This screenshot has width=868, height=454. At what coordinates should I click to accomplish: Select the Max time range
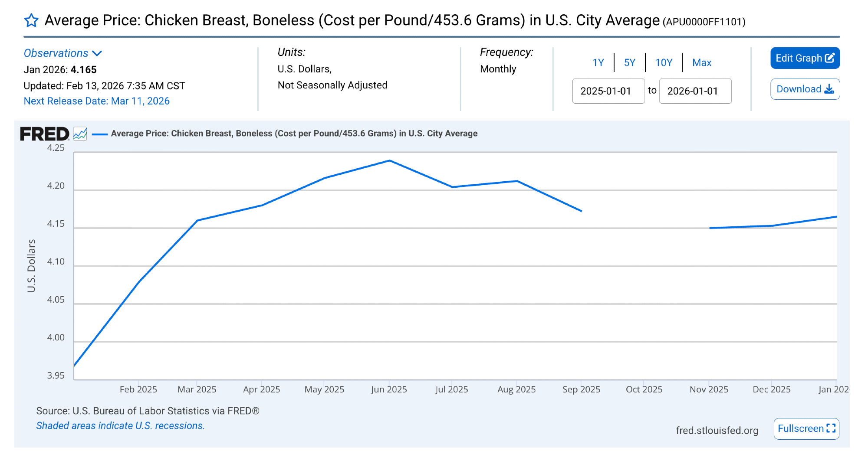click(701, 62)
